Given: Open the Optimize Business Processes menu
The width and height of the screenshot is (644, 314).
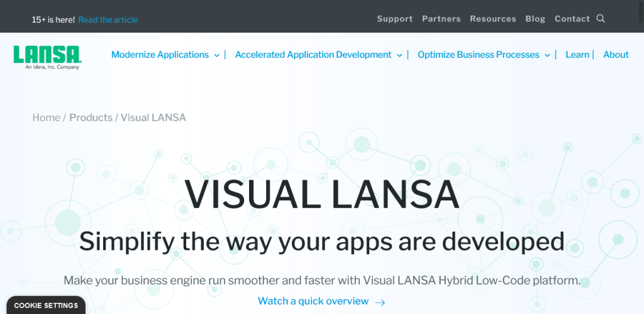Looking at the screenshot, I should coord(479,55).
